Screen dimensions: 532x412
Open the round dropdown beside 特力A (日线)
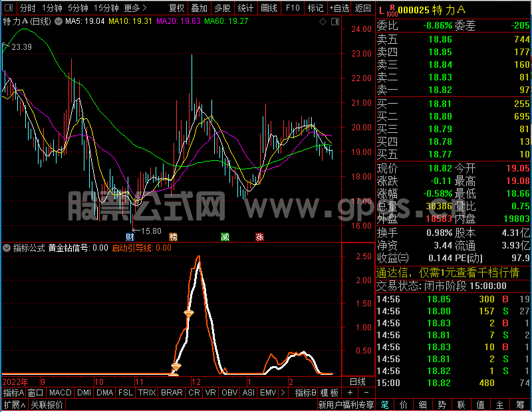(59, 21)
